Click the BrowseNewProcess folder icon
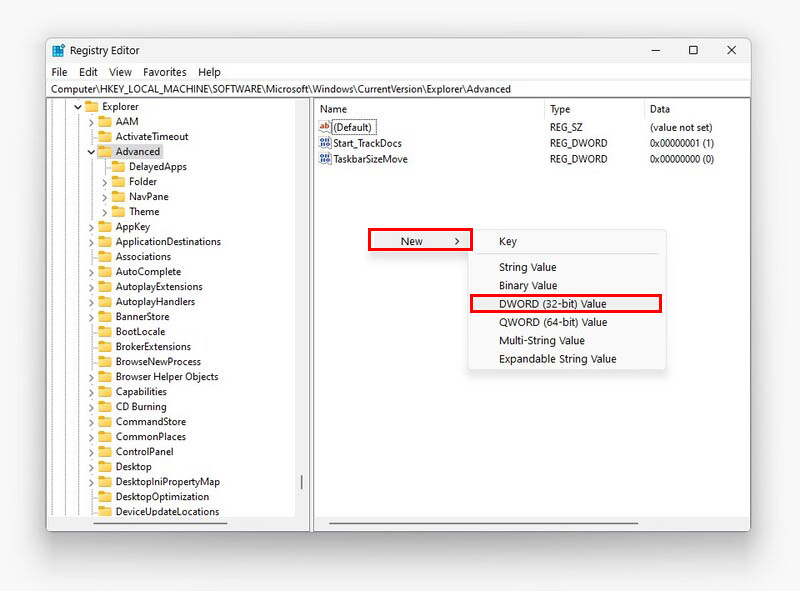 point(105,361)
